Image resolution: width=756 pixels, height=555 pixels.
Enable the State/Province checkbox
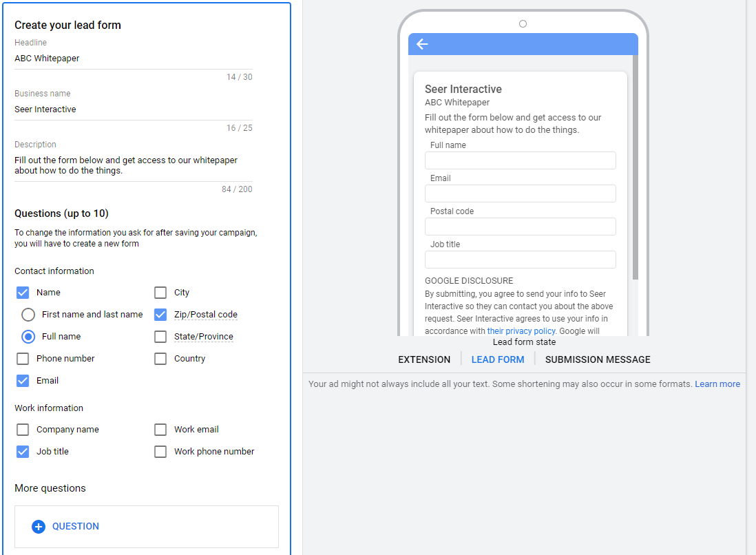pos(160,337)
